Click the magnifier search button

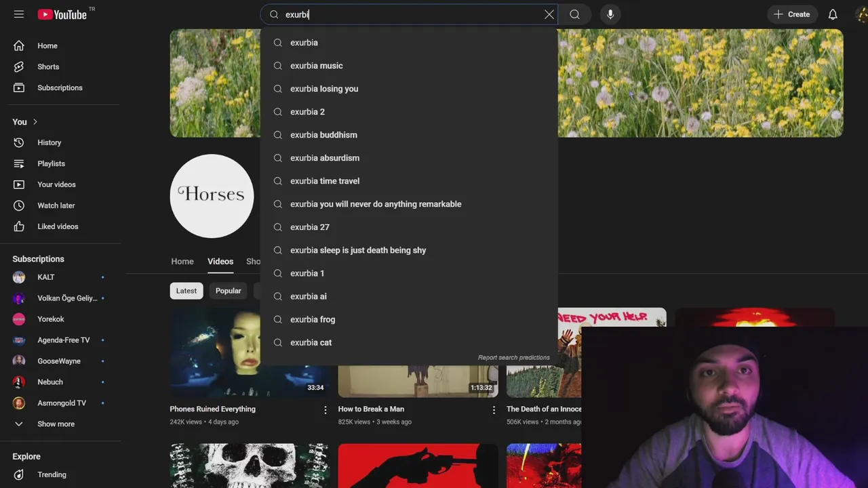click(574, 14)
